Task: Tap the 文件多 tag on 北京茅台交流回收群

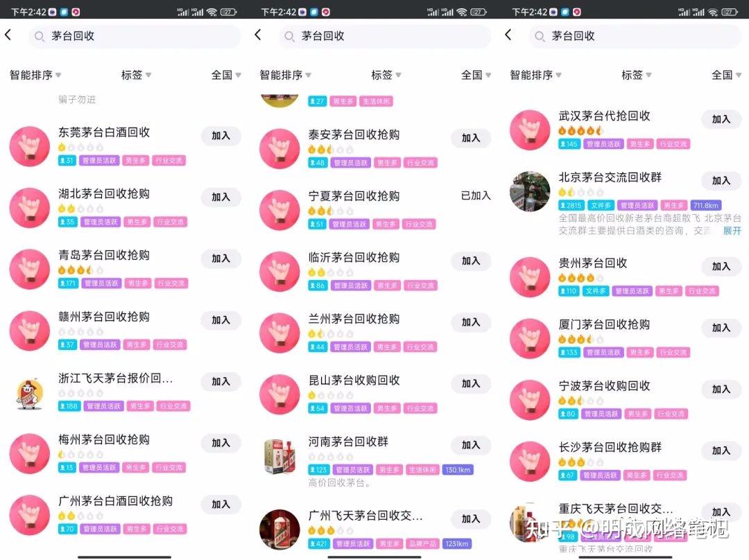Action: [601, 205]
